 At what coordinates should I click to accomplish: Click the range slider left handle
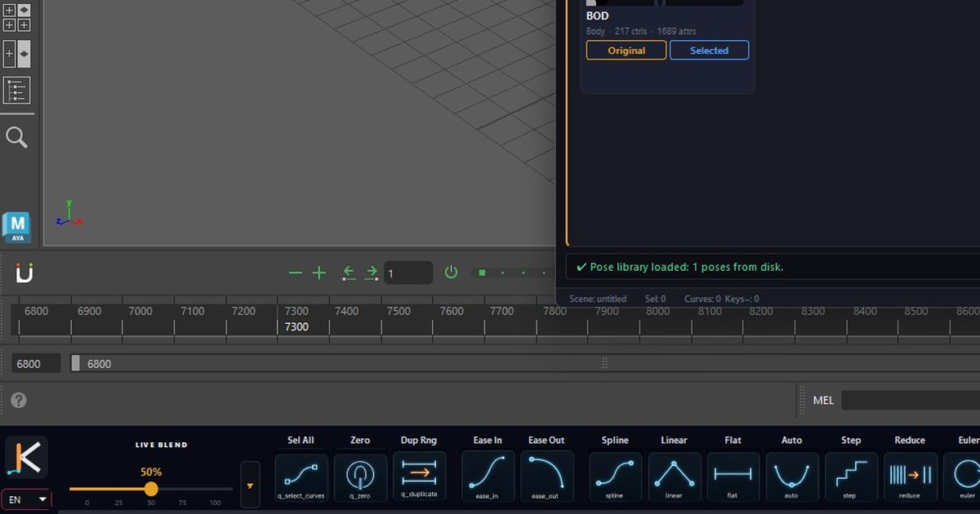[75, 364]
